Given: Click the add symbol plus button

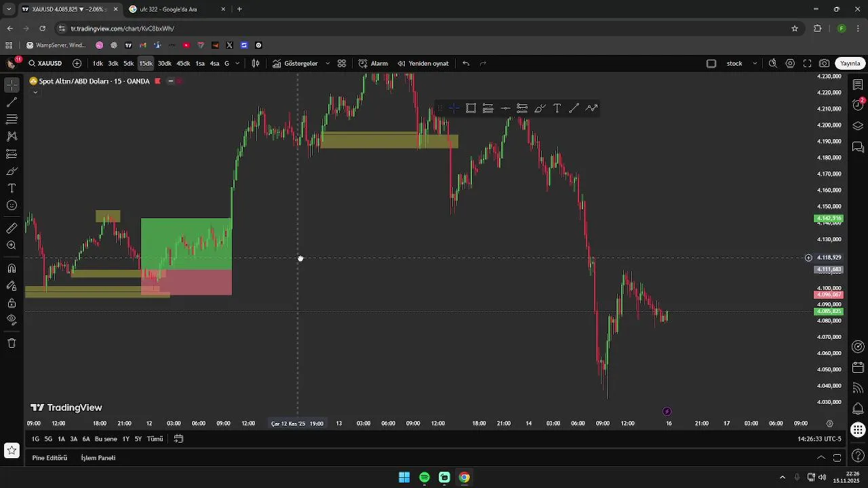Looking at the screenshot, I should click(x=77, y=63).
